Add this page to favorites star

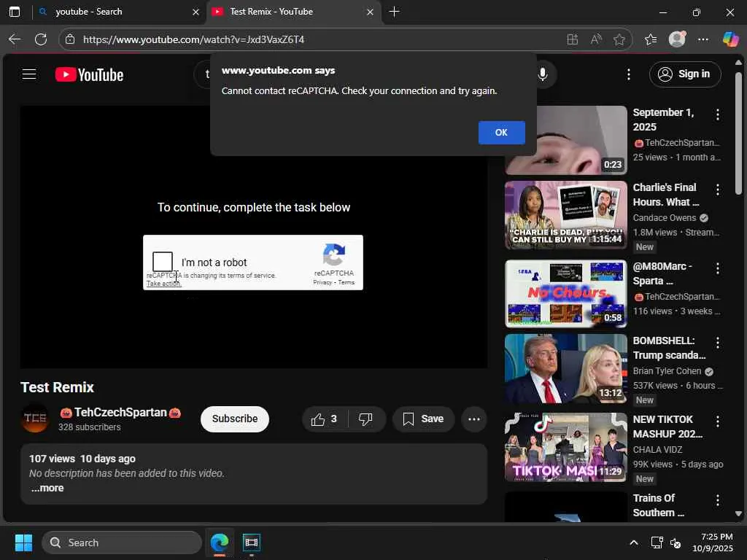(x=619, y=39)
